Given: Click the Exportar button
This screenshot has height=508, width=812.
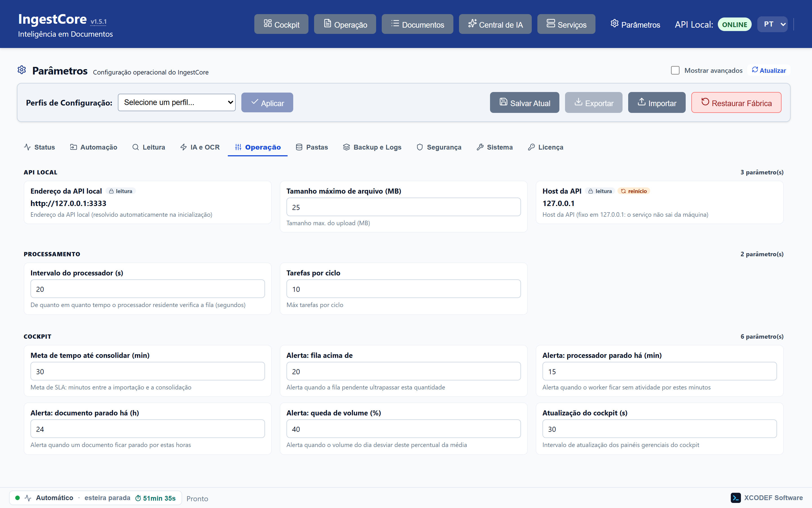Looking at the screenshot, I should pos(593,102).
